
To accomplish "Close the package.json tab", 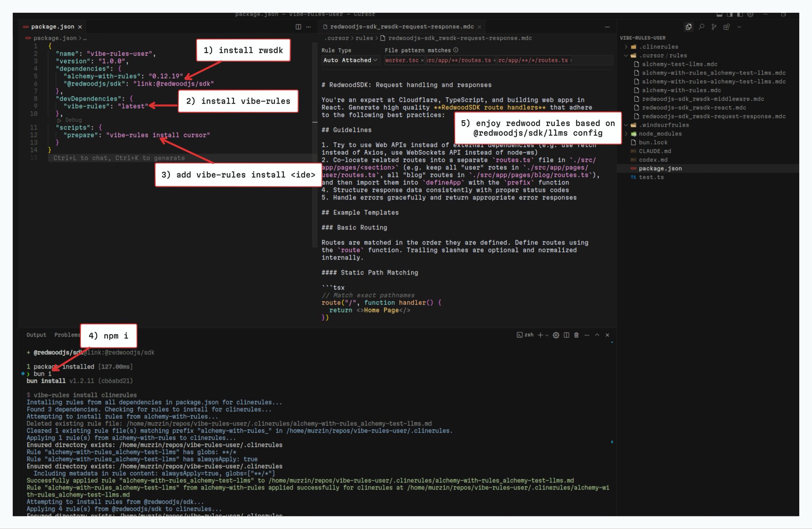I will click(80, 27).
